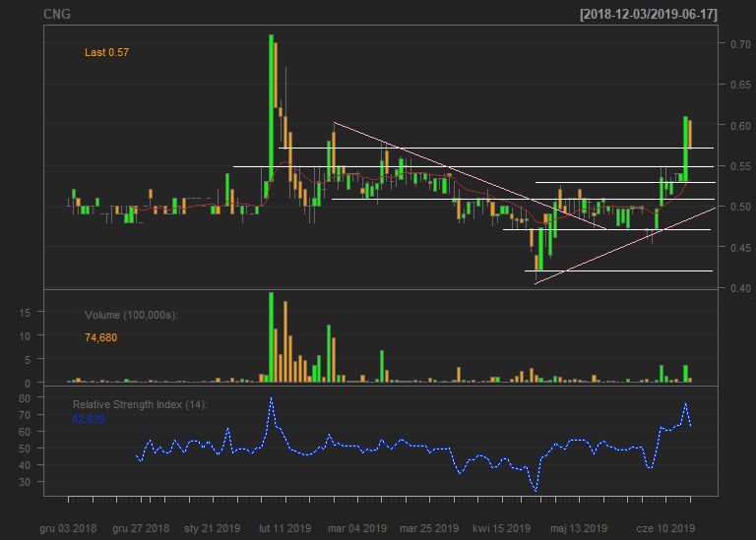
Task: Click the RSI axis label 60
Action: [25, 432]
